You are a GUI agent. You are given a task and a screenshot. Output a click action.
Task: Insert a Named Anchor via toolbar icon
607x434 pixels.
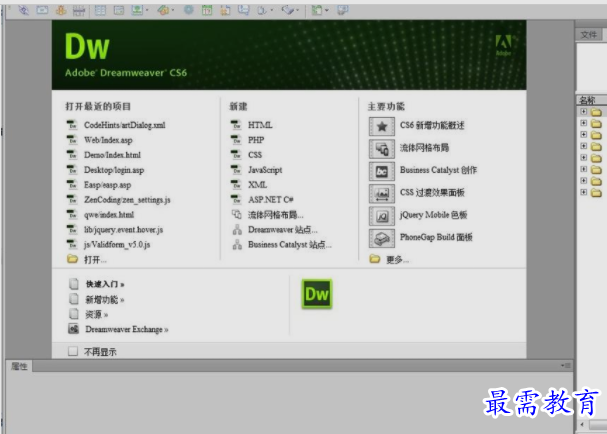tap(61, 10)
